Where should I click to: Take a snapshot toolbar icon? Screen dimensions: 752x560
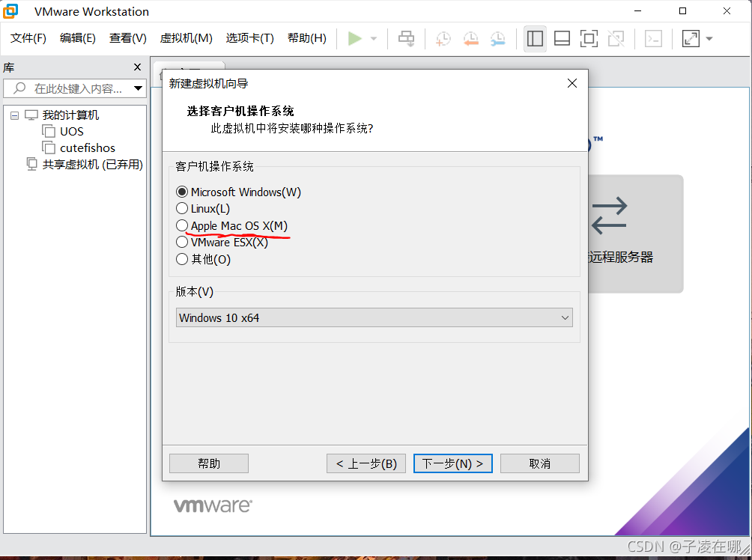443,39
